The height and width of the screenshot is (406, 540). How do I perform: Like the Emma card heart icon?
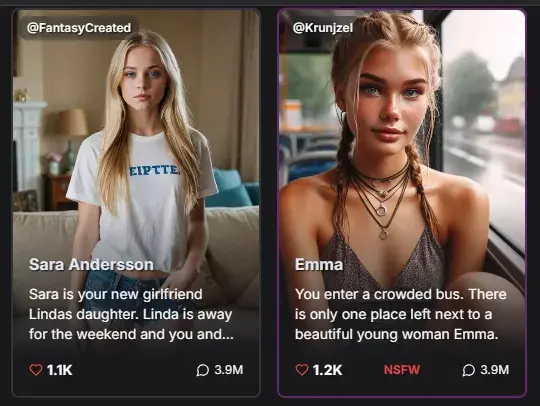click(302, 370)
